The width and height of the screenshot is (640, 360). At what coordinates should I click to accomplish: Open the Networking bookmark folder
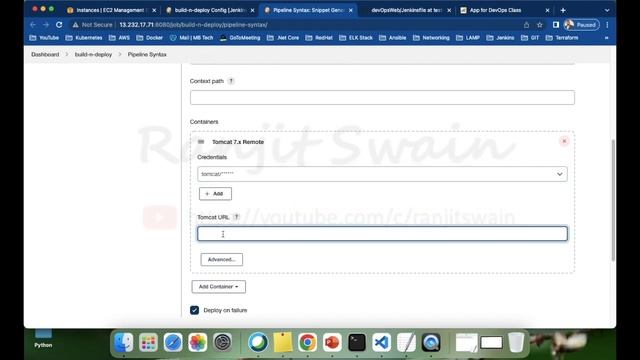pyautogui.click(x=431, y=38)
